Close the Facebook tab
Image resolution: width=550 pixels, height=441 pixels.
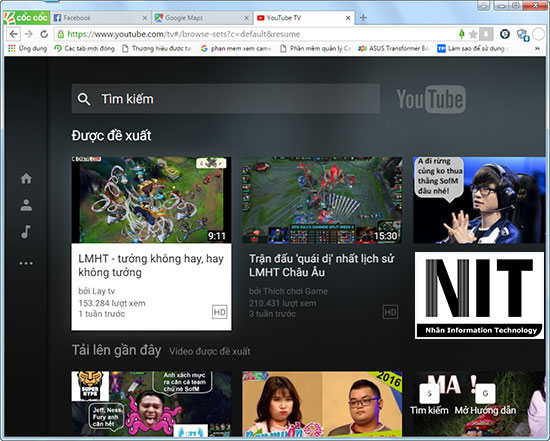145,18
